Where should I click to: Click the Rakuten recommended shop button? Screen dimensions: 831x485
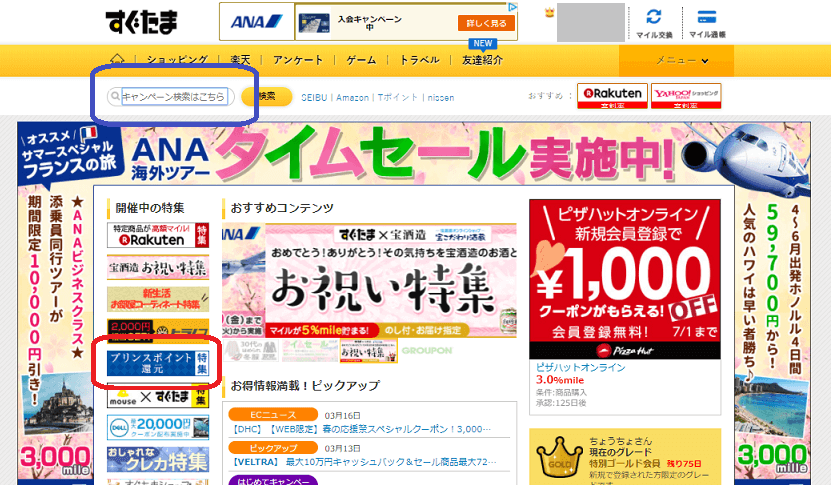[x=612, y=96]
